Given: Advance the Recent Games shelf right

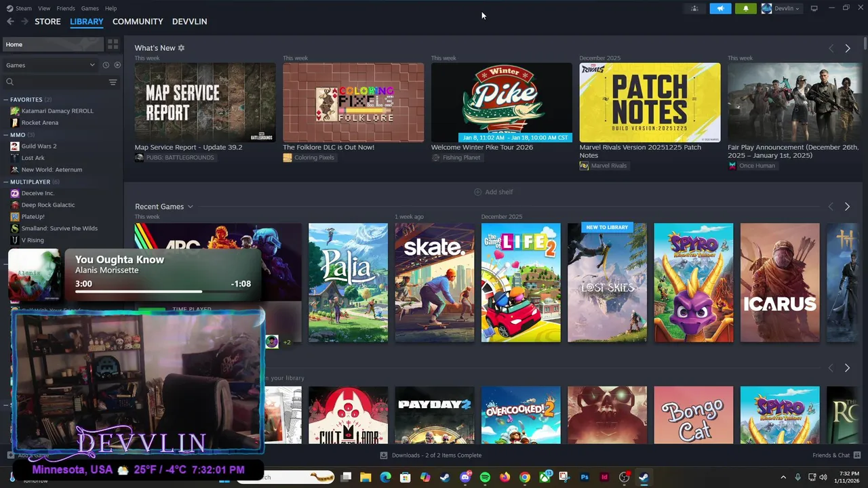Looking at the screenshot, I should tap(847, 207).
